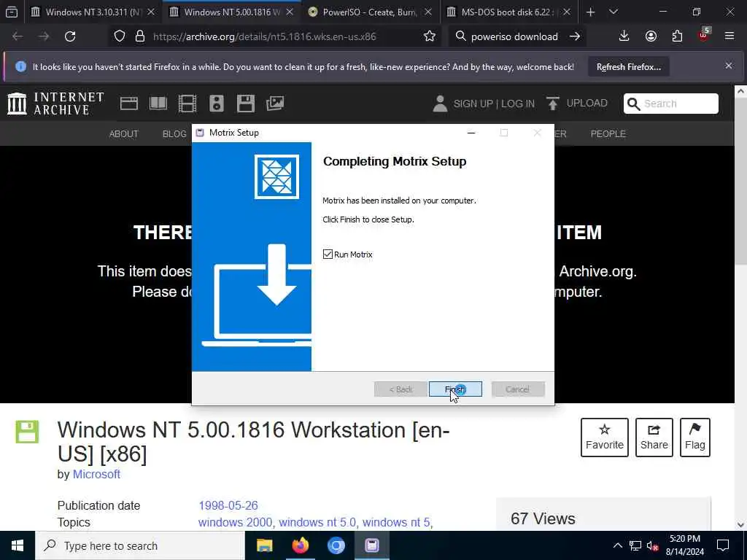Open a new Firefox tab

tap(590, 12)
